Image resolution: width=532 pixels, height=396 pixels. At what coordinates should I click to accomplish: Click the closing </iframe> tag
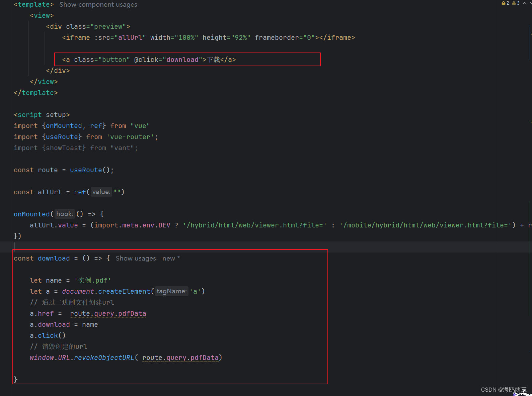click(337, 38)
